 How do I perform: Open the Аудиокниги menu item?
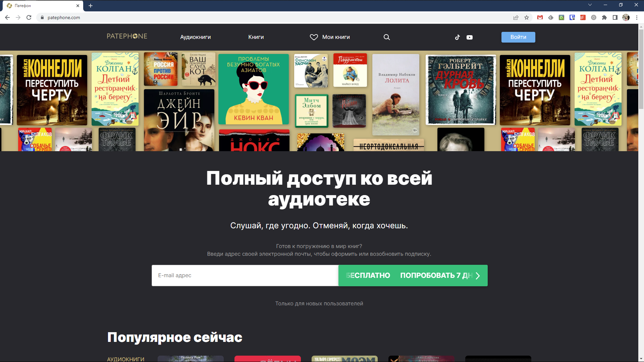tap(196, 37)
